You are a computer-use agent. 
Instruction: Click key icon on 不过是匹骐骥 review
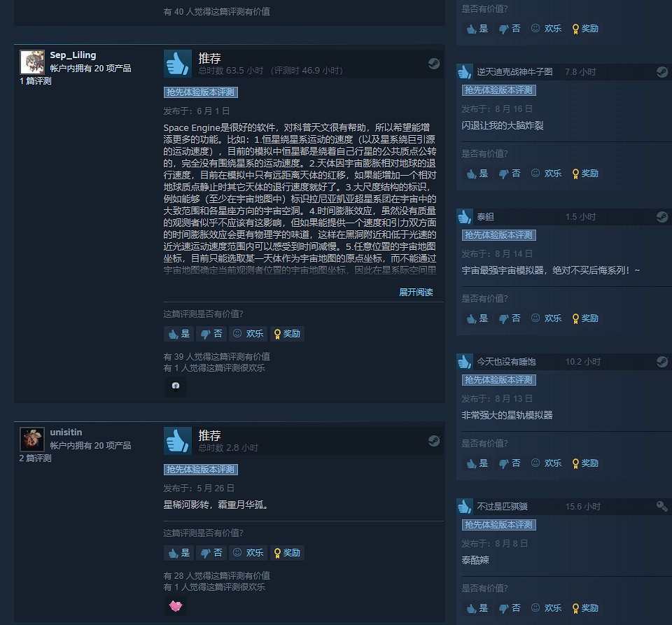pos(662,506)
